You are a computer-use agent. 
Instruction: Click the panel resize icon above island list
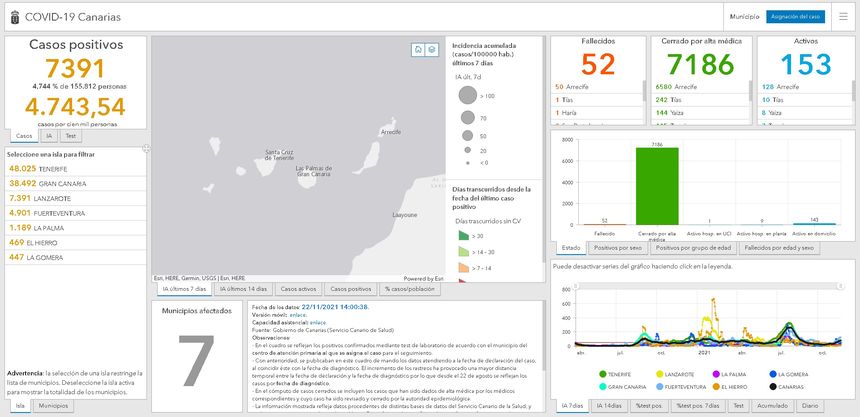146,148
